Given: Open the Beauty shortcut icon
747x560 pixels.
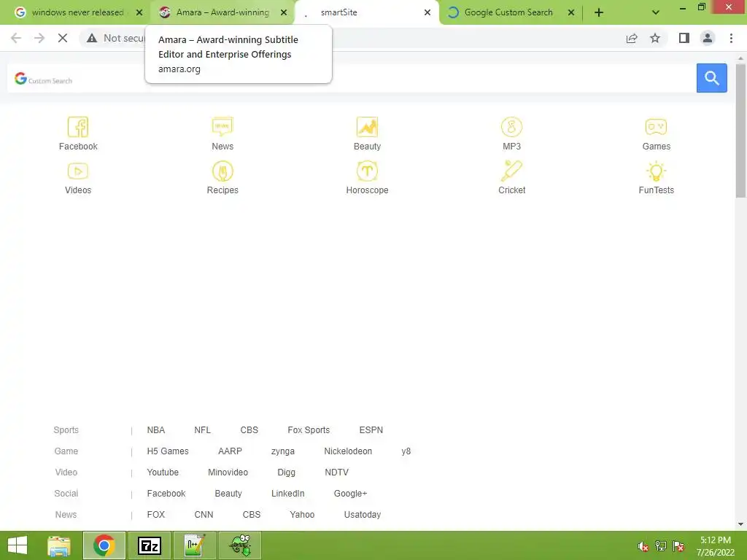Looking at the screenshot, I should click(x=367, y=127).
